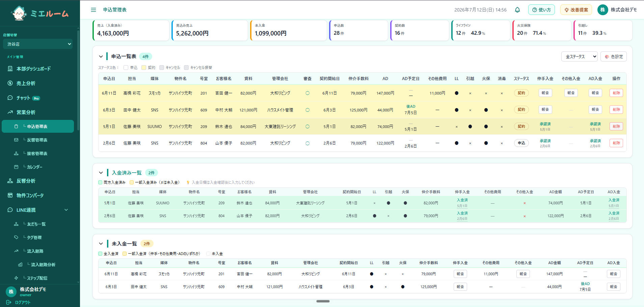Open the 売上分析 sidebar item
This screenshot has width=644, height=307.
pyautogui.click(x=38, y=83)
